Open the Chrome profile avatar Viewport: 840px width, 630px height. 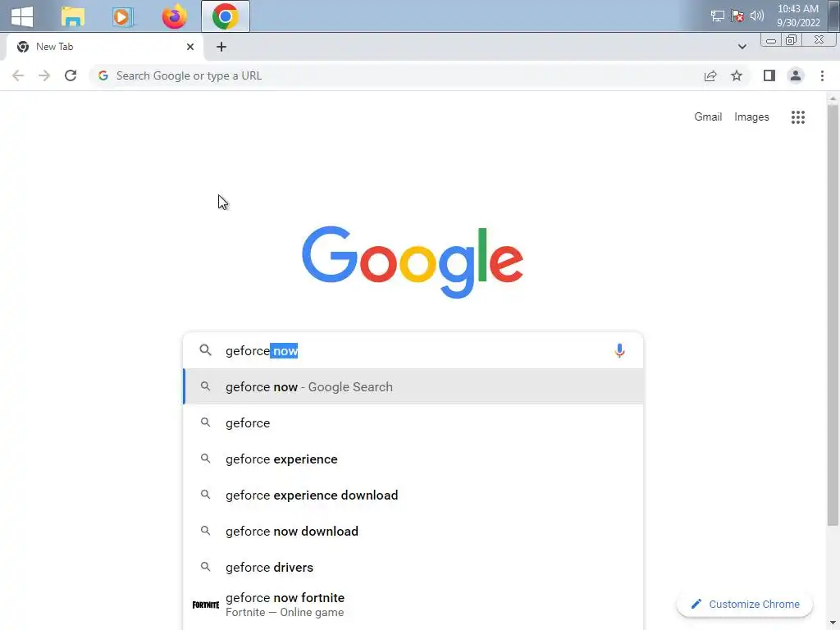[x=796, y=75]
